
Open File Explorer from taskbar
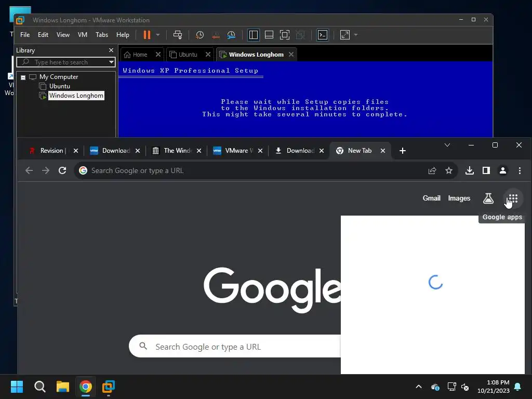point(63,387)
